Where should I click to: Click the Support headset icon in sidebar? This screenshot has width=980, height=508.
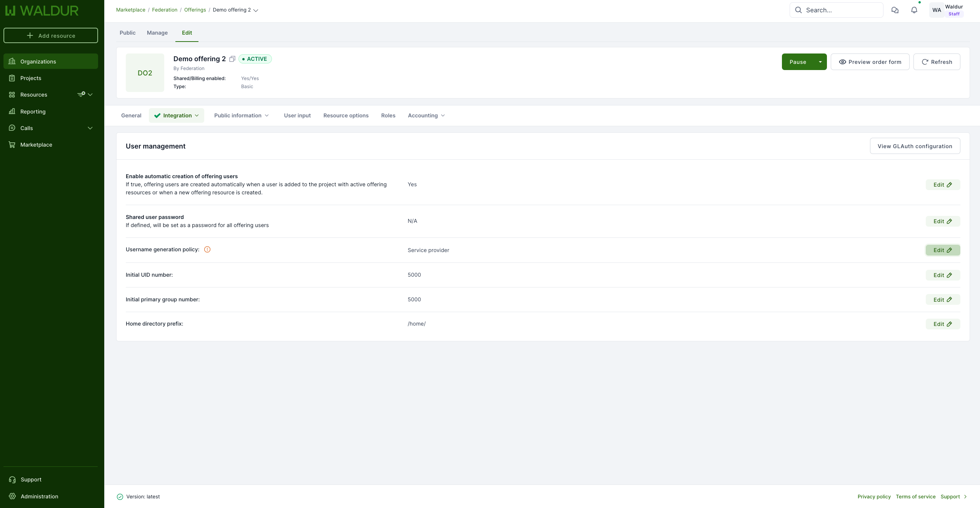(12, 480)
